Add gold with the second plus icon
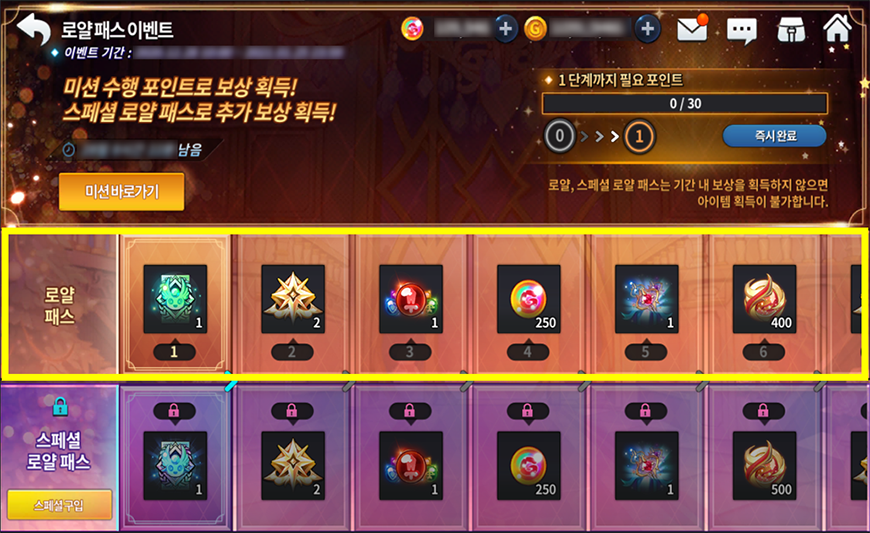The image size is (870, 533). pos(648,28)
